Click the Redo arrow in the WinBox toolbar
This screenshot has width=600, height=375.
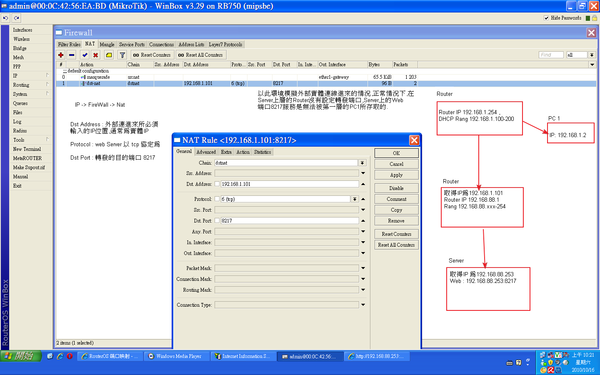click(16, 18)
